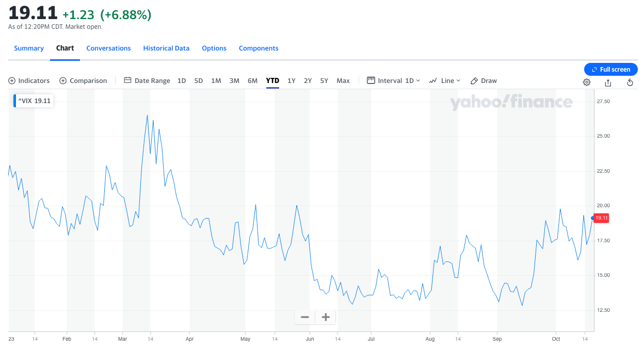Open the Interval 1D dropdown
The width and height of the screenshot is (644, 350).
[393, 80]
